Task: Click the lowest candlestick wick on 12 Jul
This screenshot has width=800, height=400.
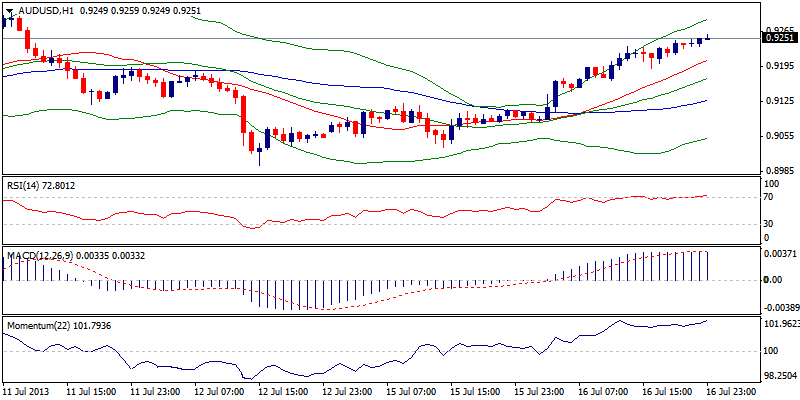Action: 259,159
